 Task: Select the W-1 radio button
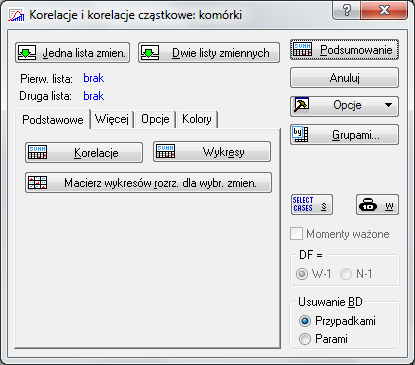[x=302, y=274]
